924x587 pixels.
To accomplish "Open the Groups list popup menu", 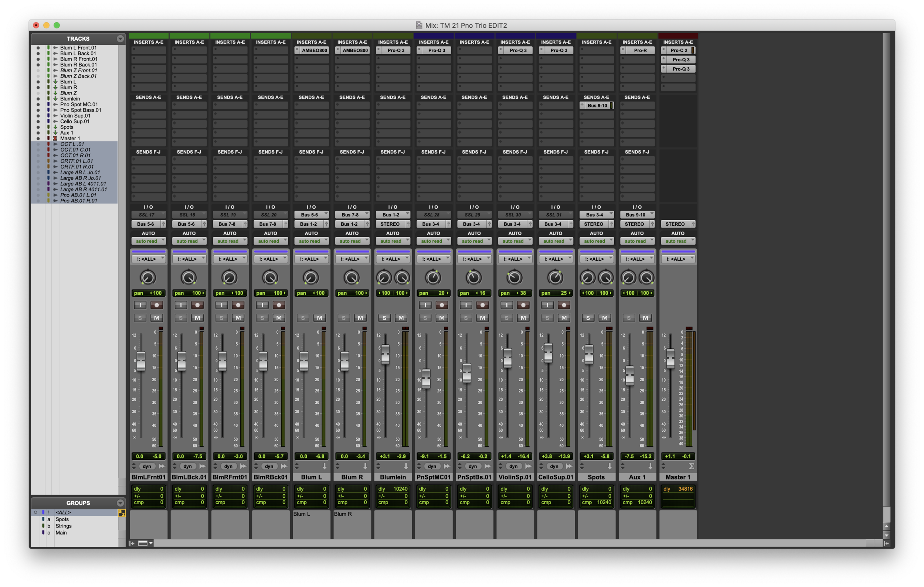I will [120, 503].
